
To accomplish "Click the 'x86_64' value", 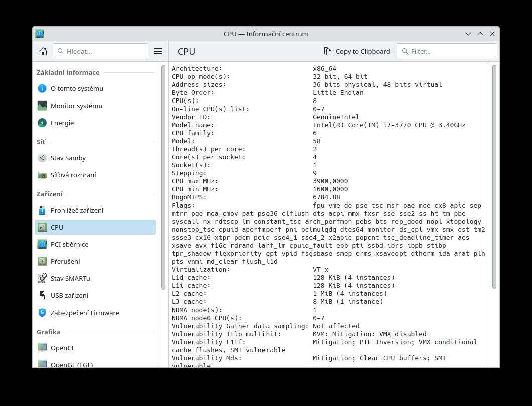I will pyautogui.click(x=324, y=69).
